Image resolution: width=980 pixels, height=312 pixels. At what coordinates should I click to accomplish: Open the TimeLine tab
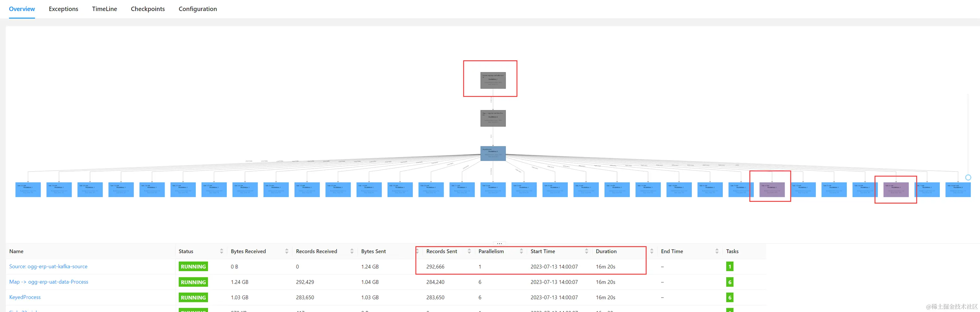point(104,9)
